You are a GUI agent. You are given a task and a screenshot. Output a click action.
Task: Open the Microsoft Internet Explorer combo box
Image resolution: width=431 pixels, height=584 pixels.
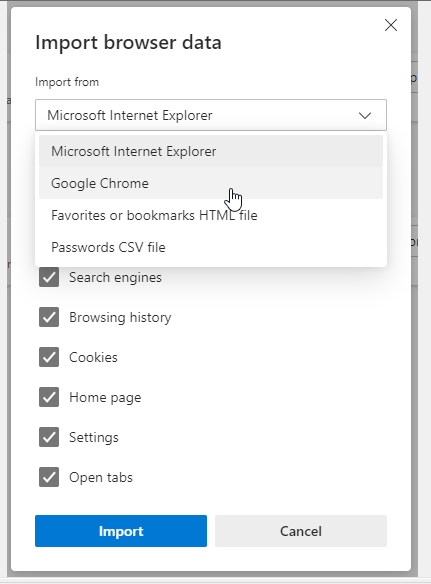click(x=211, y=115)
